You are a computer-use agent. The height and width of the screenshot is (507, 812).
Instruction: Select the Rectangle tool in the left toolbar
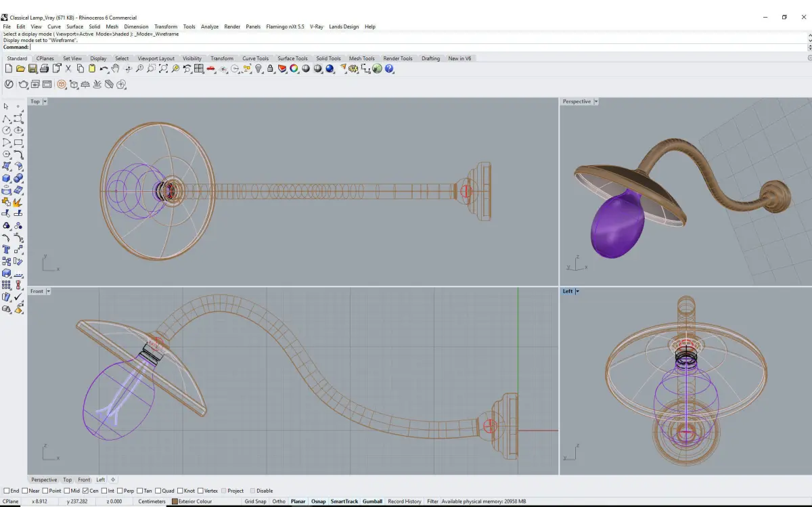(x=18, y=142)
